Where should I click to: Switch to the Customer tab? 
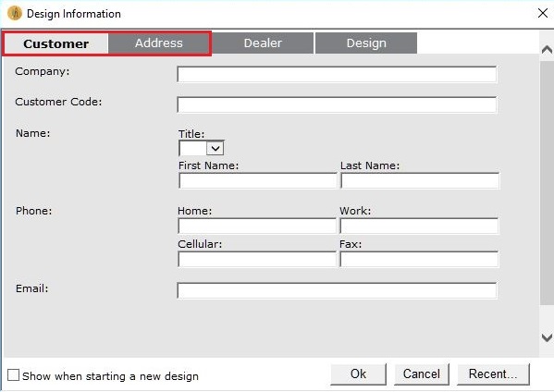pos(55,43)
